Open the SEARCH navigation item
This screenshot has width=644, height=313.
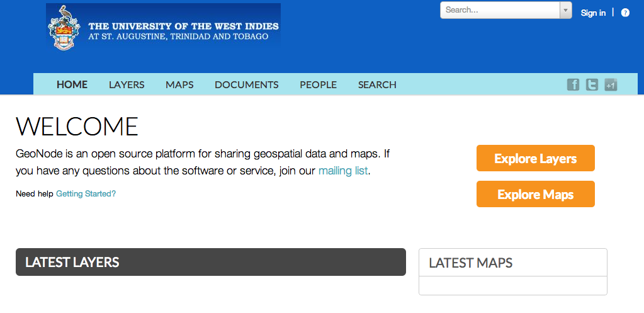point(377,84)
